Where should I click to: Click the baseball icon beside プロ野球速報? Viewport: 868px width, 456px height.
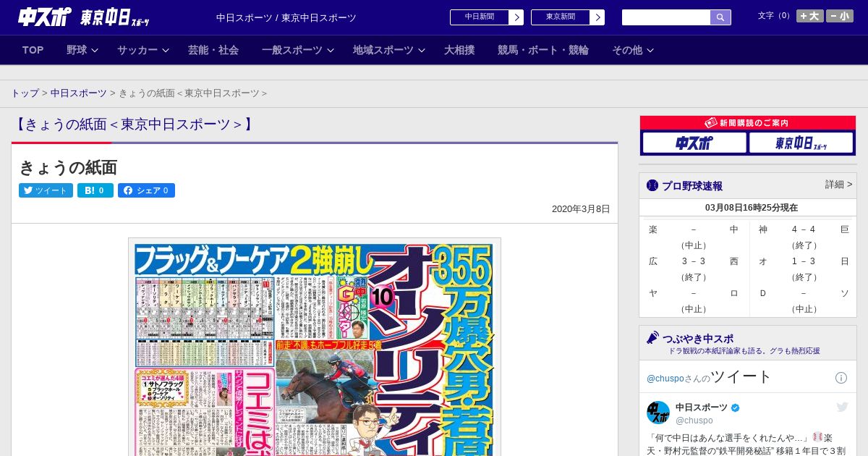pyautogui.click(x=652, y=185)
